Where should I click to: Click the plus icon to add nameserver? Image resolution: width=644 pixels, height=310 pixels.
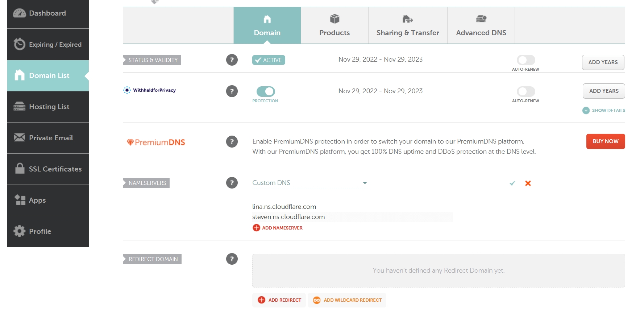(256, 228)
